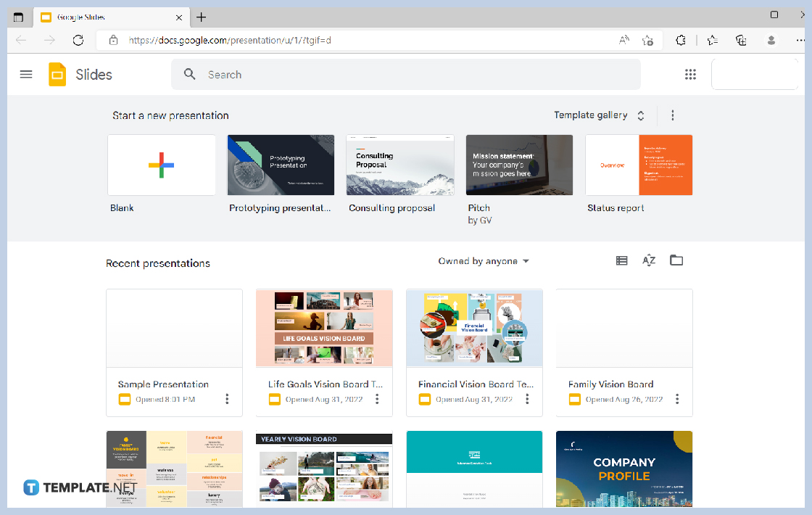Open the file picker folder icon
This screenshot has width=812, height=515.
point(676,260)
